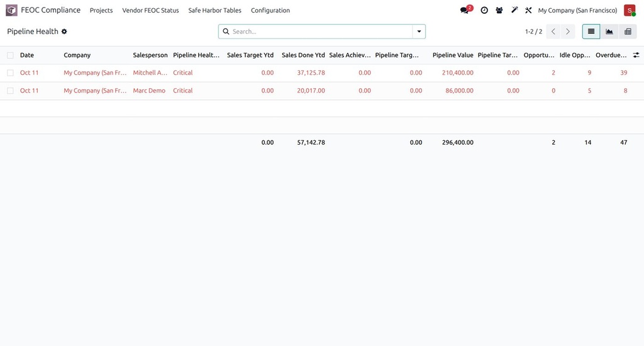Switch to list view

point(591,31)
